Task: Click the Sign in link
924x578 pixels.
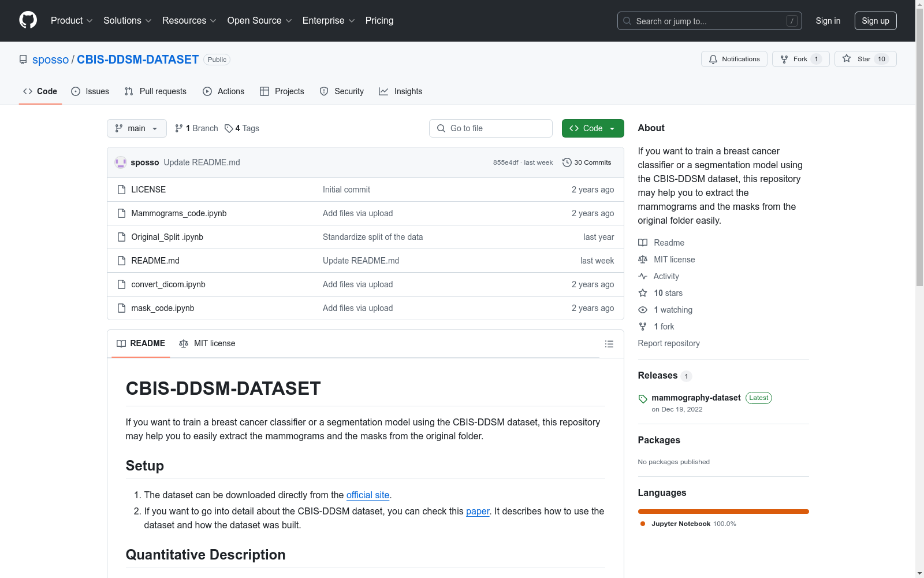Action: 828,21
